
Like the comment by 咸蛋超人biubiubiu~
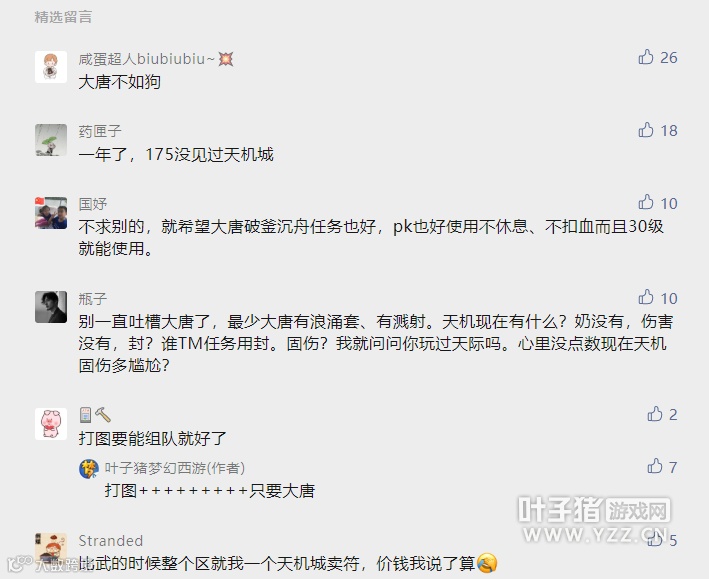pos(646,57)
